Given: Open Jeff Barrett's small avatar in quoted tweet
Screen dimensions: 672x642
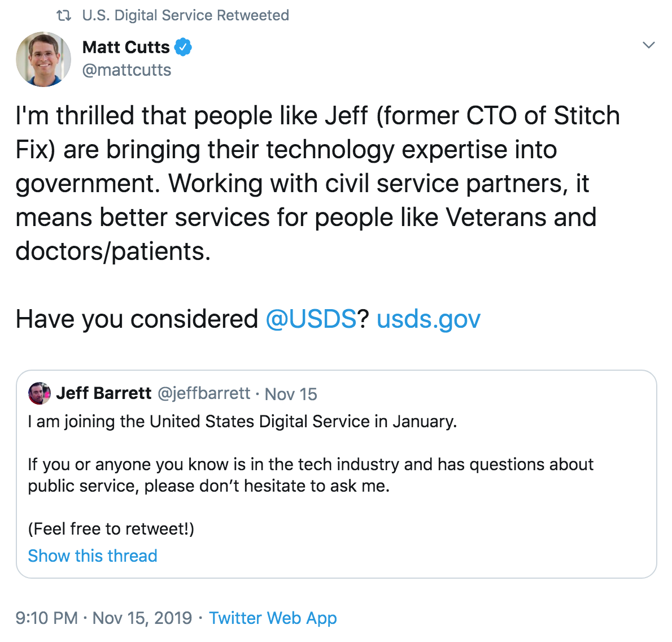Looking at the screenshot, I should 40,393.
